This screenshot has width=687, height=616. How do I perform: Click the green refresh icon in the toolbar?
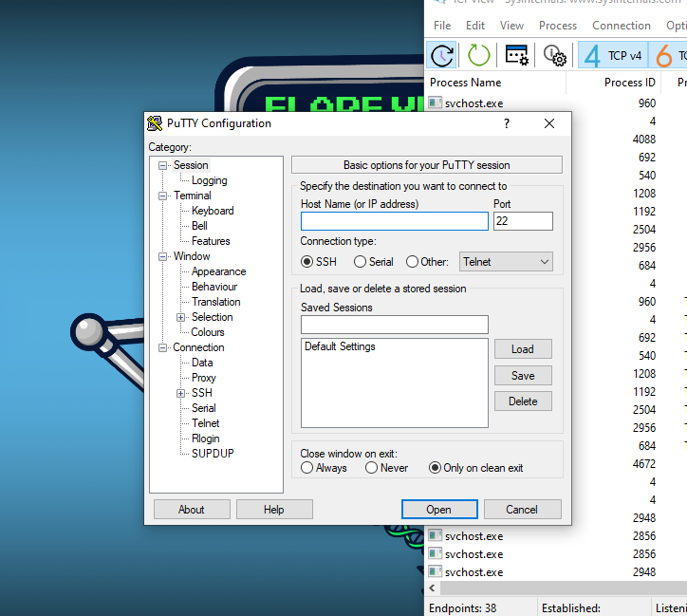479,55
